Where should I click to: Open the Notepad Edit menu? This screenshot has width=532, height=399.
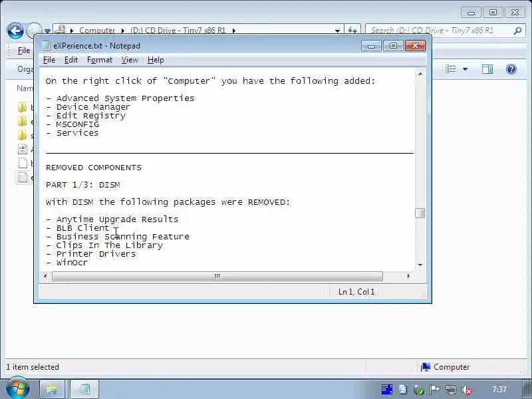(71, 60)
